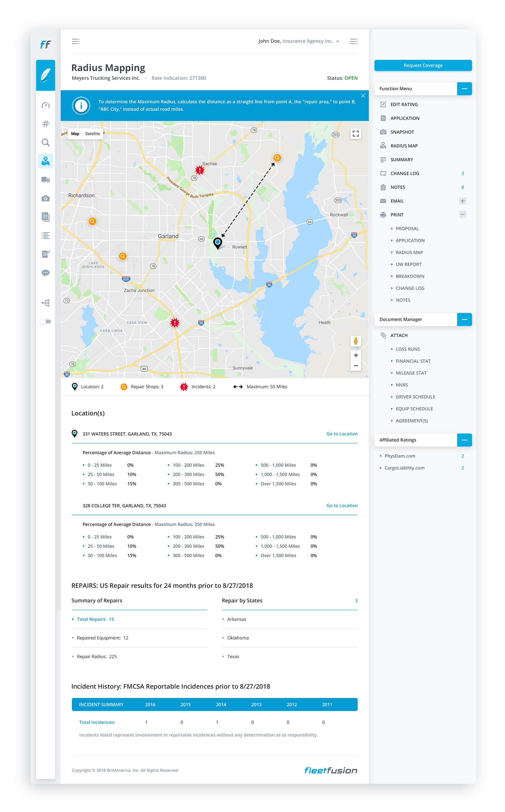The width and height of the screenshot is (505, 812).
Task: Open the left hamburger menu in header
Action: pos(75,41)
